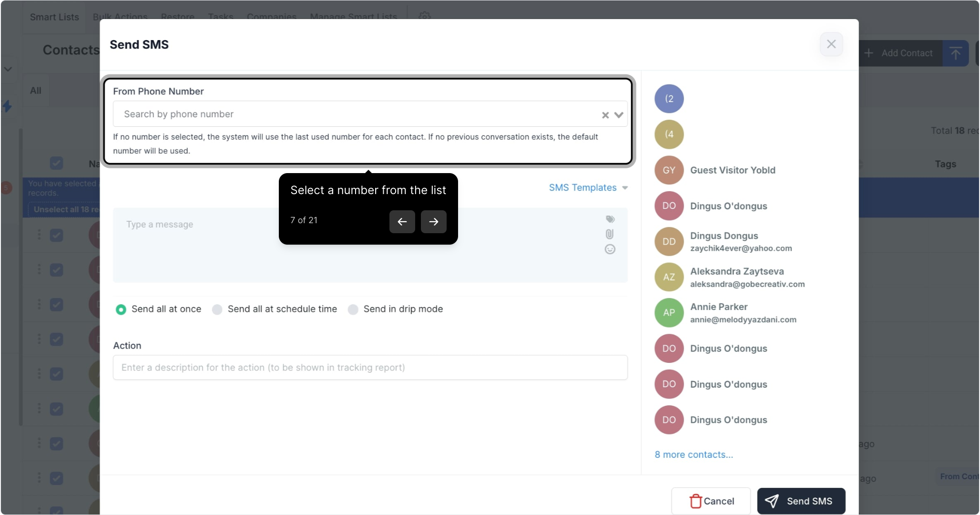The height and width of the screenshot is (515, 980).
Task: Select the All contacts tab
Action: click(36, 91)
